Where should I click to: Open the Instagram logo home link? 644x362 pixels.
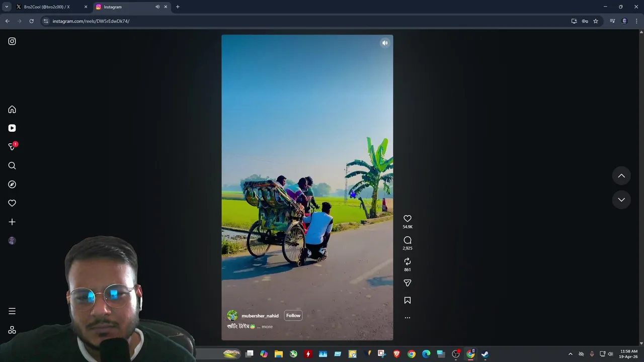(12, 41)
